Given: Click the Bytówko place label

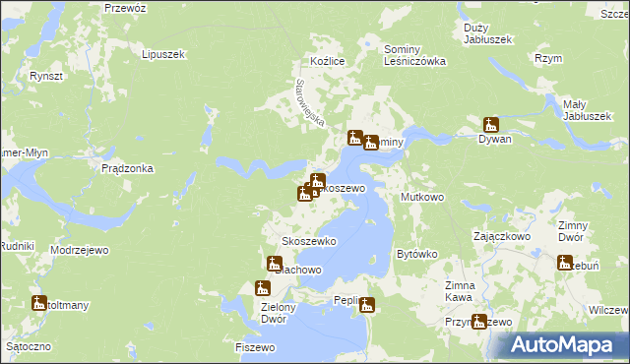Looking at the screenshot, I should coord(417,254).
